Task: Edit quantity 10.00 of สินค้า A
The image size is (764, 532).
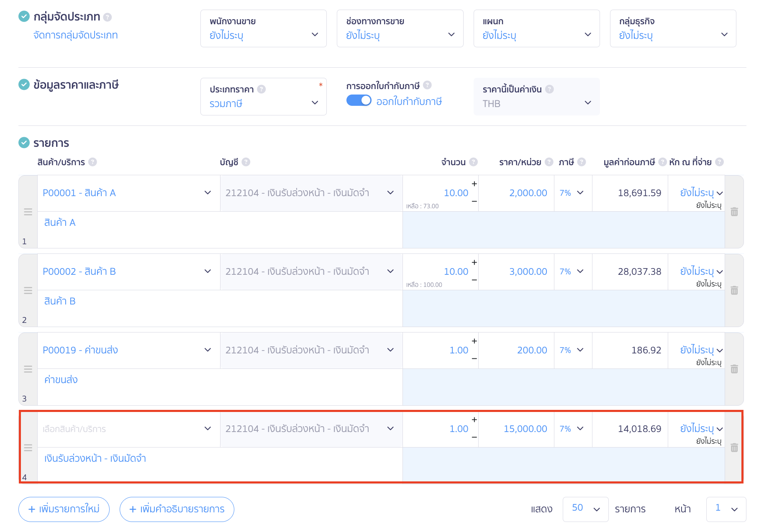Action: pos(456,193)
